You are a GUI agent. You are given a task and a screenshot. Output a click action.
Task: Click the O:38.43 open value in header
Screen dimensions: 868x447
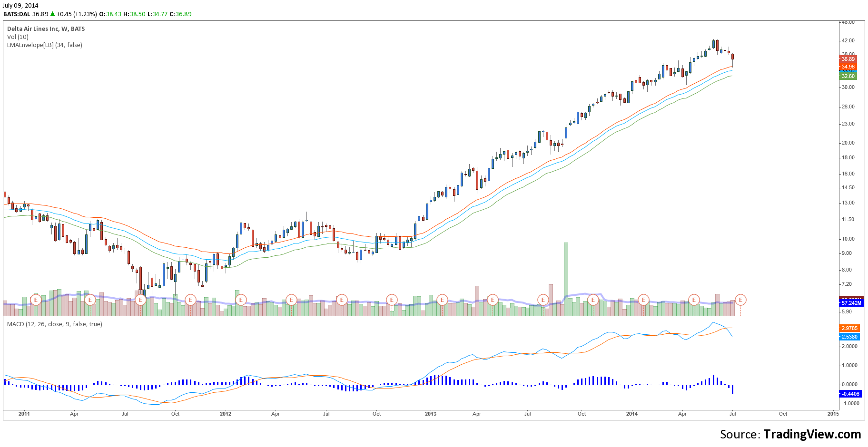coord(110,14)
